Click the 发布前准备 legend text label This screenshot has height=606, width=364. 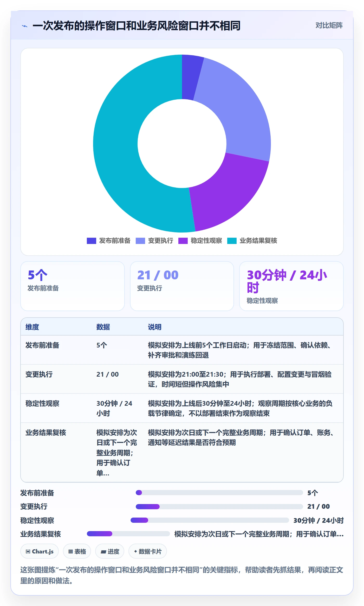pyautogui.click(x=115, y=241)
